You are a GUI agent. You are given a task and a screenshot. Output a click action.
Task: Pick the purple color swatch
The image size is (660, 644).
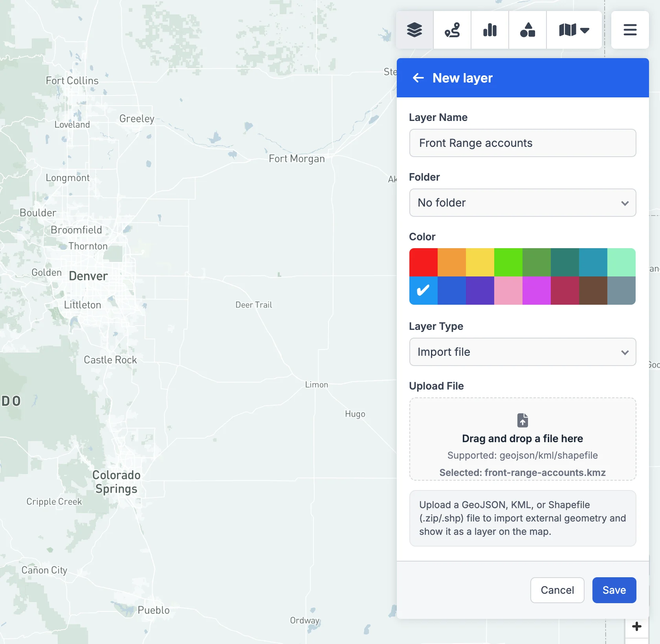[x=480, y=291]
